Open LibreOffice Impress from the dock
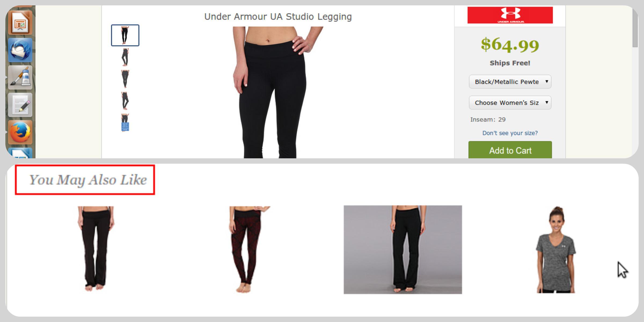This screenshot has height=322, width=644. click(x=20, y=23)
